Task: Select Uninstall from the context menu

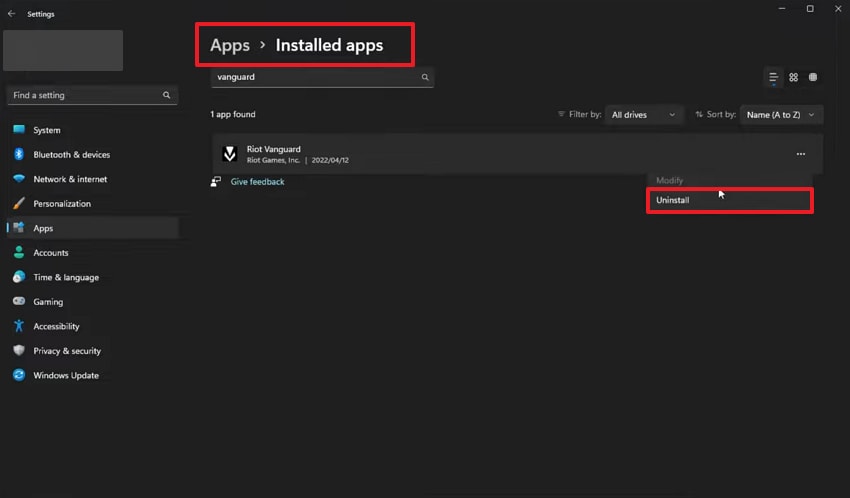Action: coord(730,200)
